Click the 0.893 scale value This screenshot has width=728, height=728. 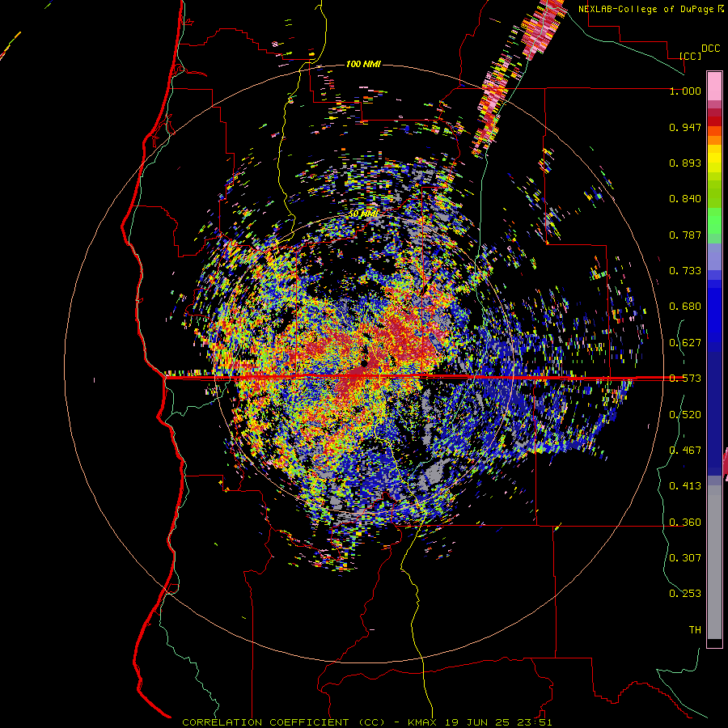(x=685, y=163)
